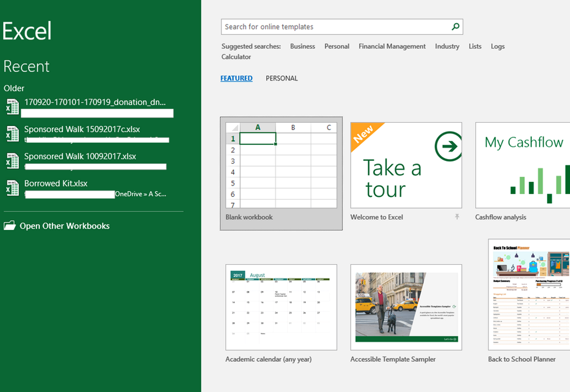Viewport: 570px width, 392px height.
Task: Choose the Industry suggested search
Action: pos(447,46)
